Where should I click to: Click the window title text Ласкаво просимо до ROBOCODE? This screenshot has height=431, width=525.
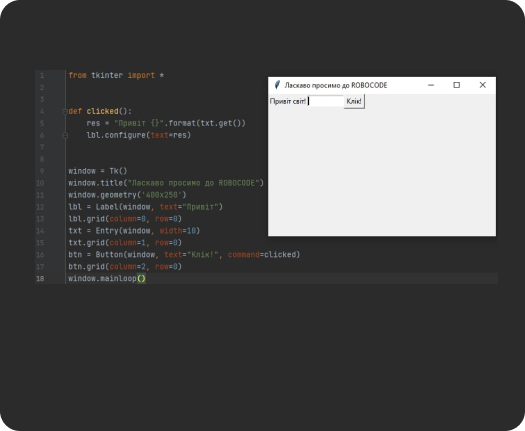(x=336, y=85)
